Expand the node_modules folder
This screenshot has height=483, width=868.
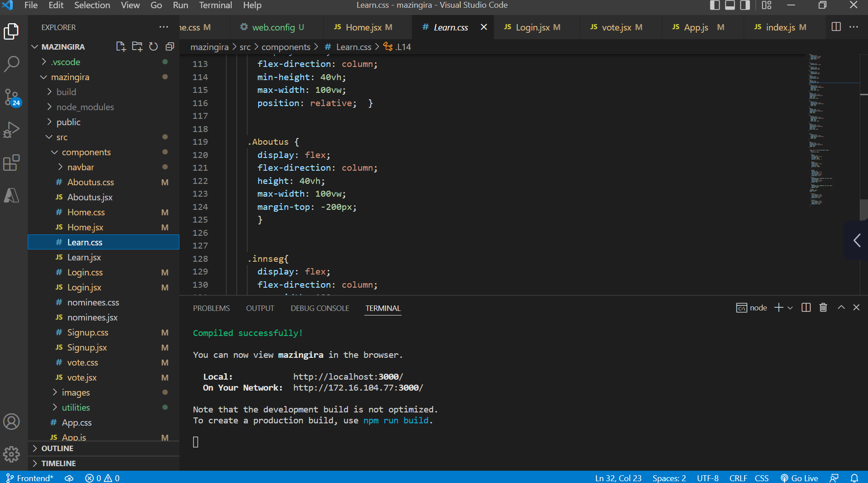click(85, 107)
